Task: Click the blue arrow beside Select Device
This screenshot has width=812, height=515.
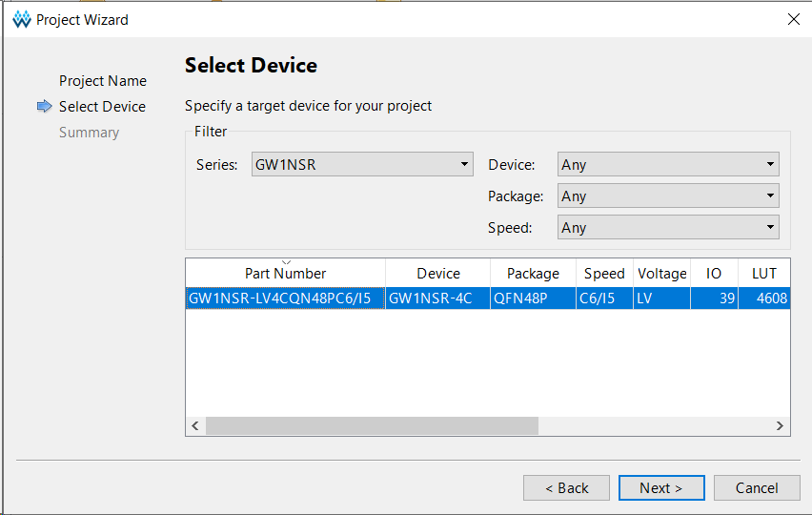Action: tap(44, 107)
